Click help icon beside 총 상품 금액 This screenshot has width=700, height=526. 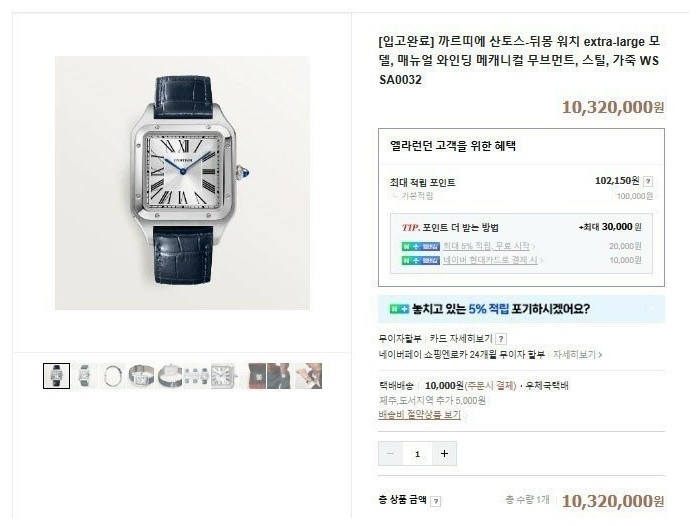(x=436, y=501)
